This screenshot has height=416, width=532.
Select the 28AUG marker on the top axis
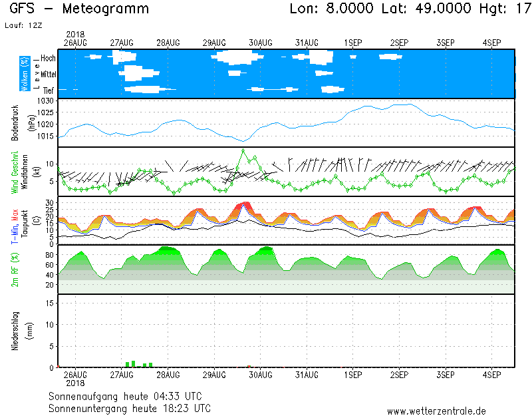[168, 43]
